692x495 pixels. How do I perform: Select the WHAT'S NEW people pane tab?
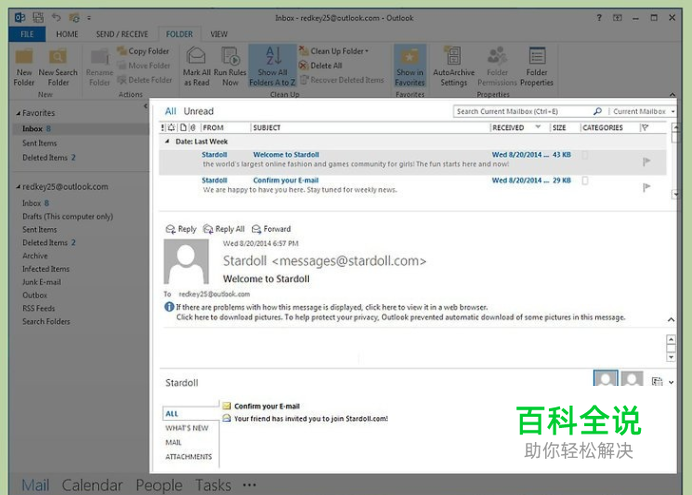[187, 428]
